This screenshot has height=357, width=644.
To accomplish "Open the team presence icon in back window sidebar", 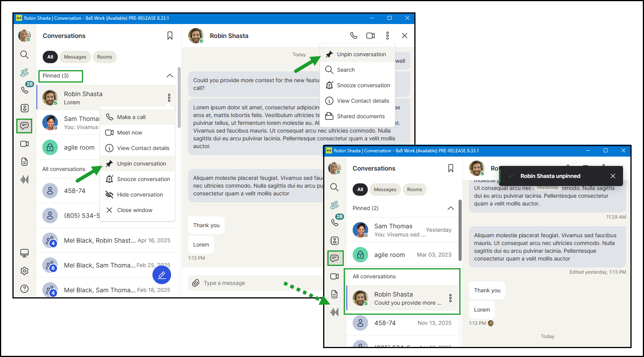I will [24, 72].
